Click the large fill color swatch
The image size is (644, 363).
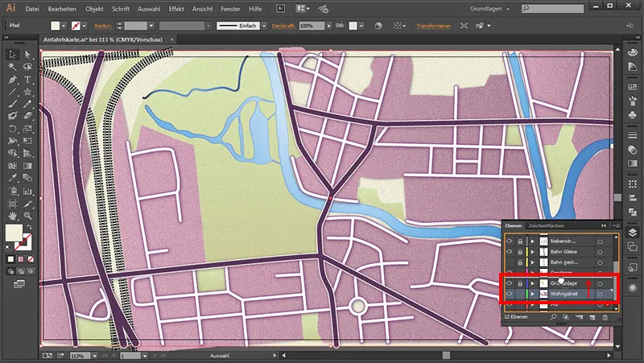pos(14,233)
